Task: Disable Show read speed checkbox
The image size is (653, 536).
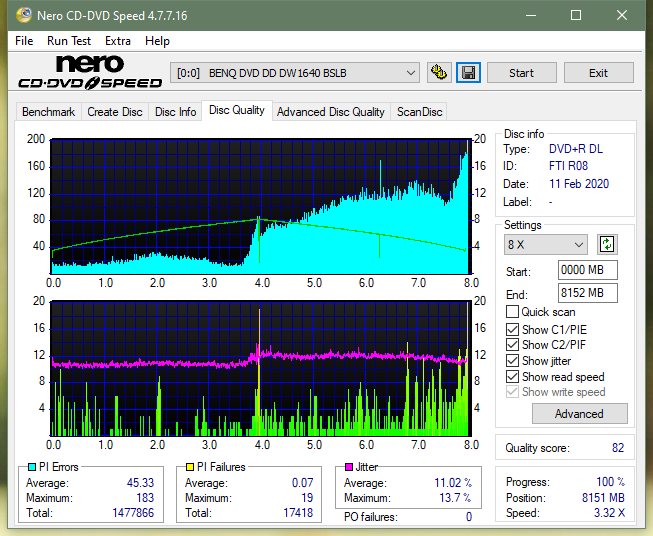Action: click(x=512, y=376)
